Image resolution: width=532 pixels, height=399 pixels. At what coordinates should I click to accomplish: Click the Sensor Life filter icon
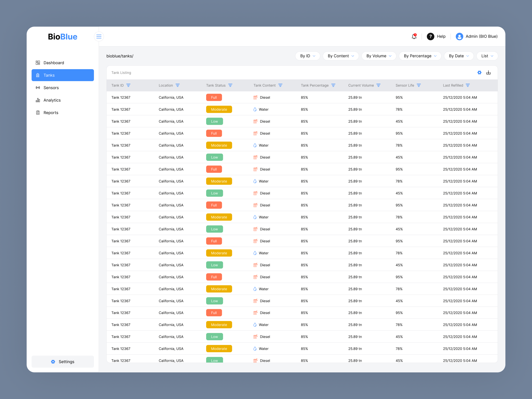click(419, 85)
